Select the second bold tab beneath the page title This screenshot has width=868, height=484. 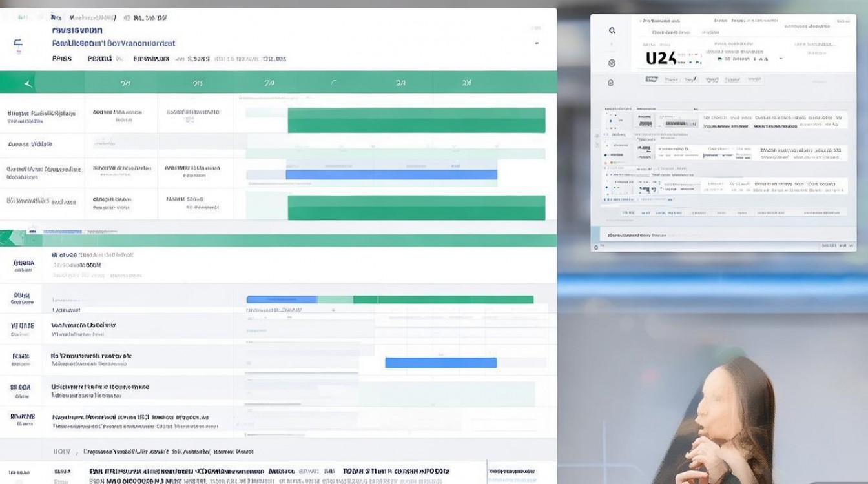pyautogui.click(x=99, y=59)
